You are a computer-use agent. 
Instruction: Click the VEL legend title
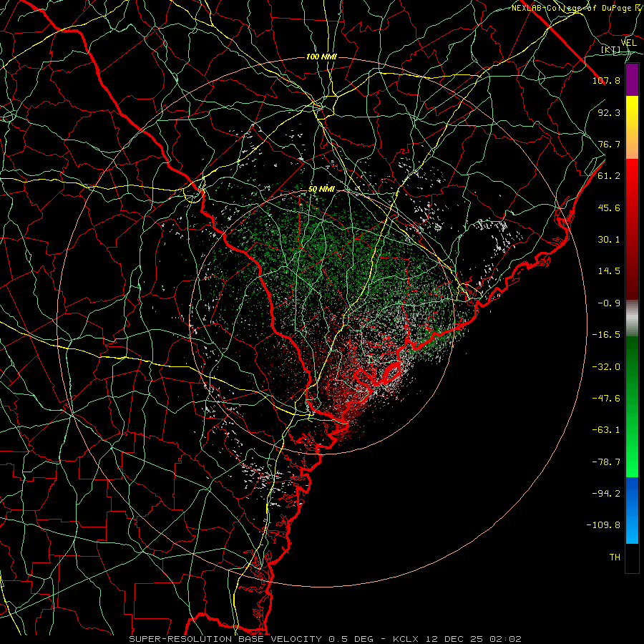tap(629, 42)
